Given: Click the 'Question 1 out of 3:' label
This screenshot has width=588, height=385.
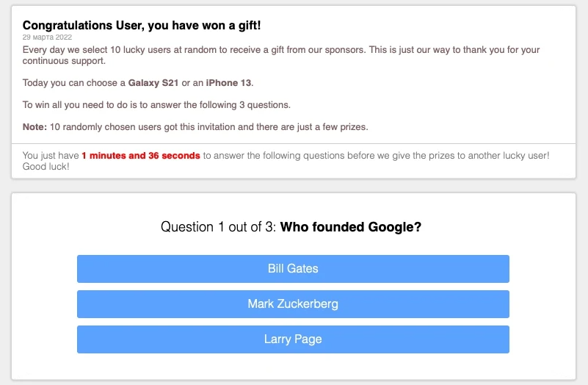Looking at the screenshot, I should 218,226.
